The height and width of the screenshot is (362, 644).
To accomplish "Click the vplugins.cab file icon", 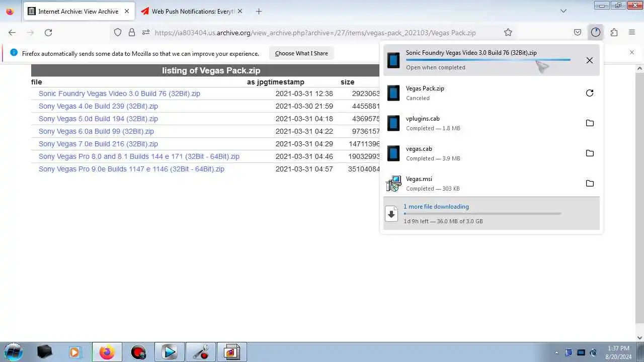I will tap(393, 123).
